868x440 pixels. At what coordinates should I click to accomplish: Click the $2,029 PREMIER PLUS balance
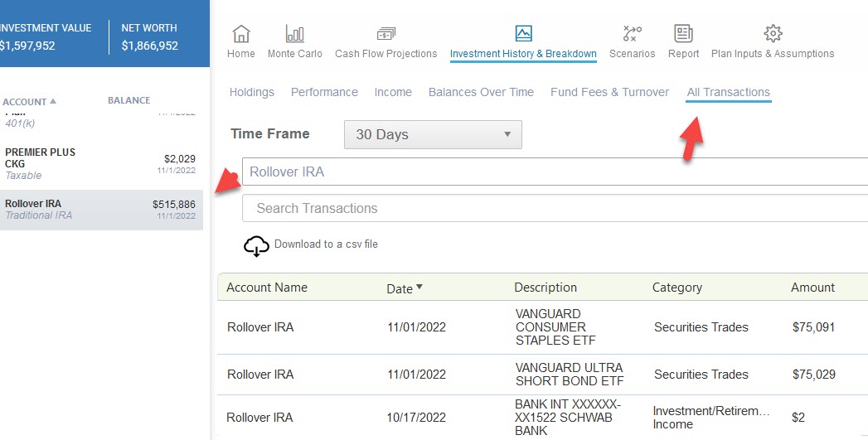point(180,159)
